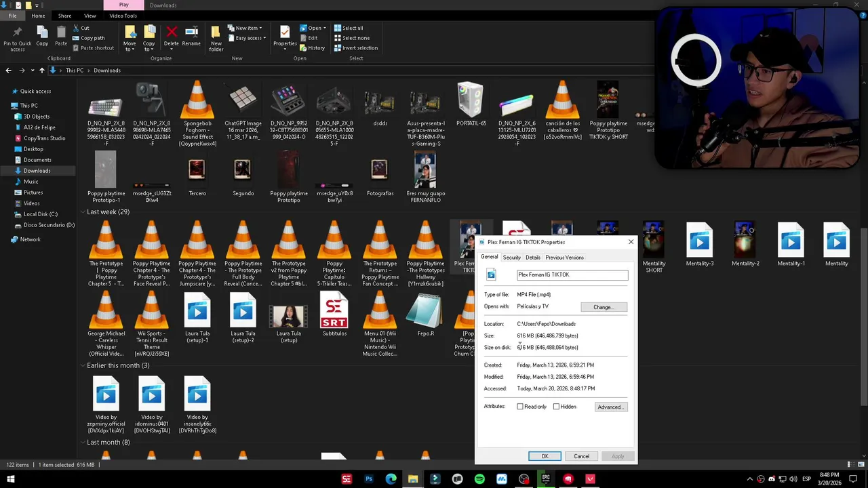
Task: Open Spotify from the taskbar
Action: click(479, 479)
